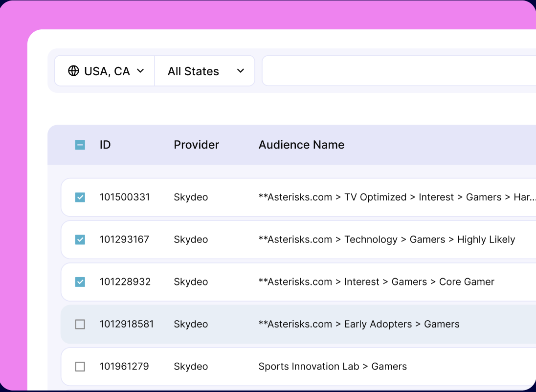Select the Technology > Gamers > Highly Likely audience

(x=387, y=240)
